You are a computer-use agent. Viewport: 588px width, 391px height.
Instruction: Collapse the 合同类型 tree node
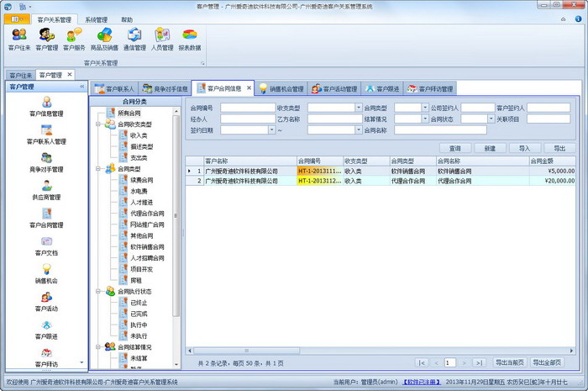(98, 169)
